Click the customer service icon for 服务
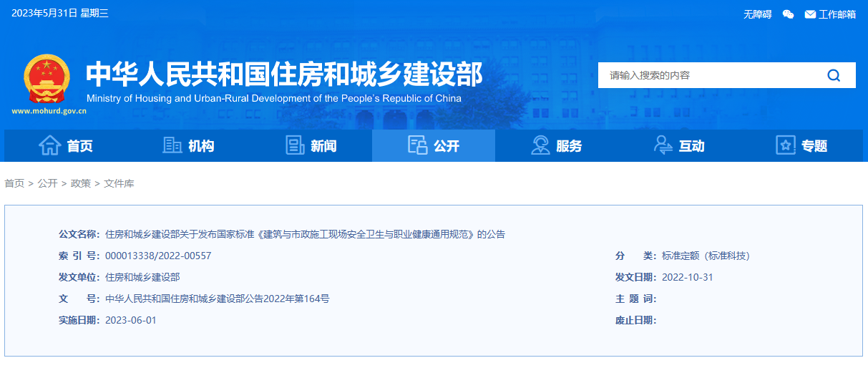 click(x=540, y=145)
